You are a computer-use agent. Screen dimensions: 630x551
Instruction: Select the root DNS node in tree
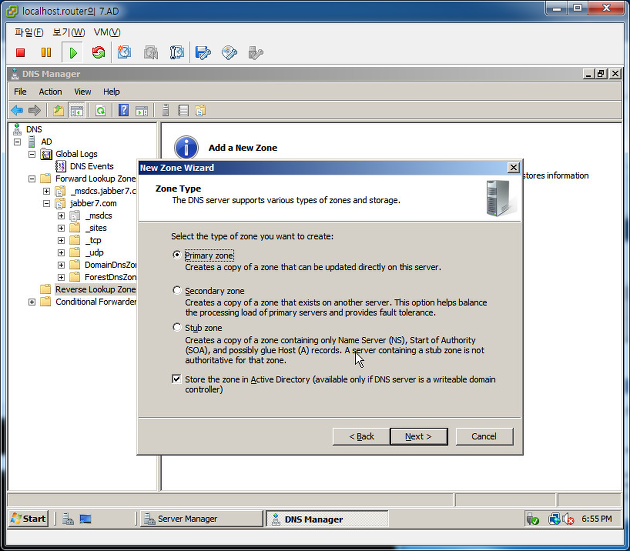(x=34, y=129)
